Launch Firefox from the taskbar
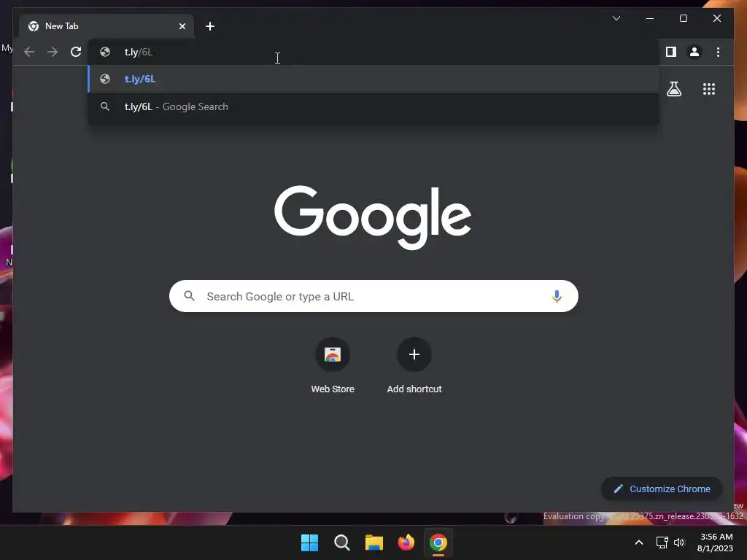 coord(406,542)
